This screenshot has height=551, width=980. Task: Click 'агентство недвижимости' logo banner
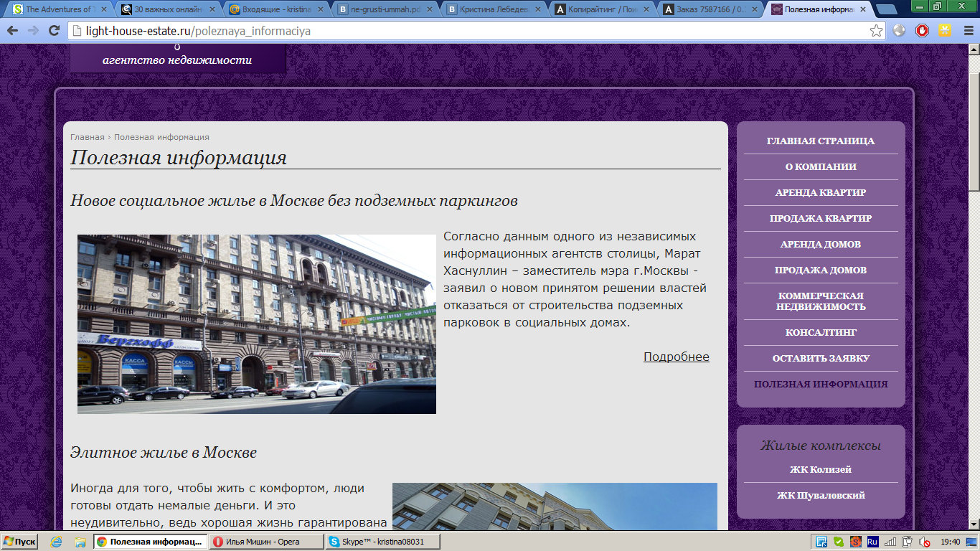[177, 59]
